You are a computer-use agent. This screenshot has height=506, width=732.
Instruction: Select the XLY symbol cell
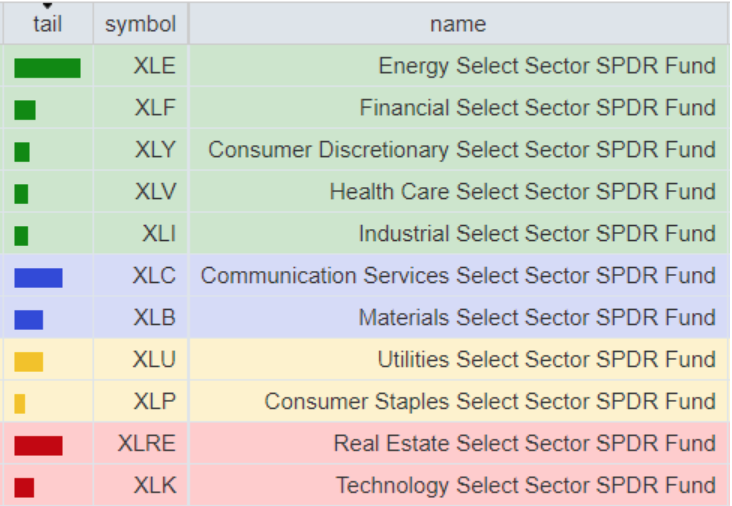[x=155, y=150]
